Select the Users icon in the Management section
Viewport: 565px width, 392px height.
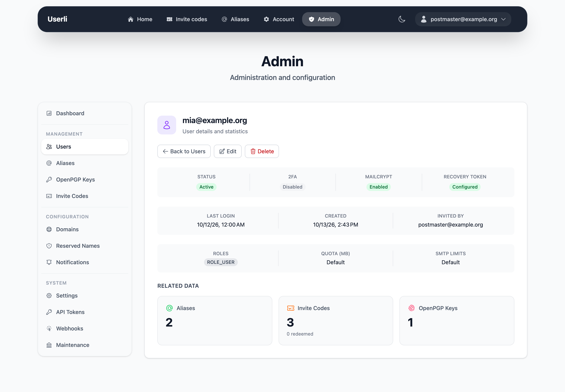tap(49, 147)
